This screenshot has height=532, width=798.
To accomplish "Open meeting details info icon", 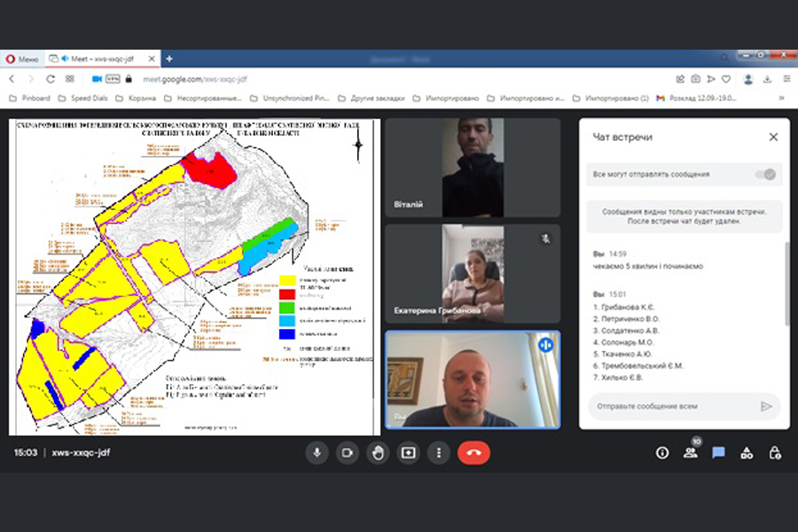I will click(662, 452).
